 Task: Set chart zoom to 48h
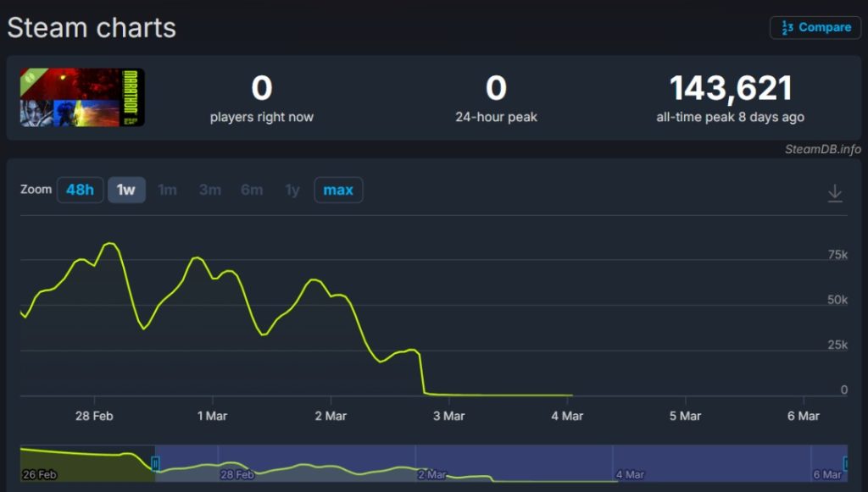pos(80,190)
